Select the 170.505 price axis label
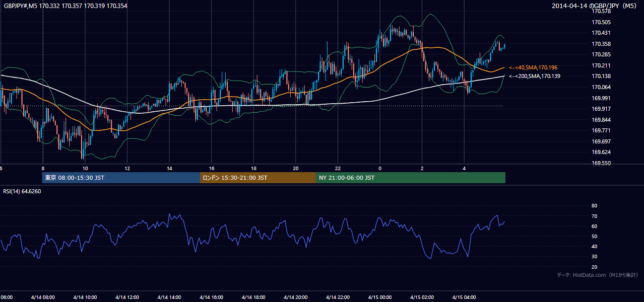The height and width of the screenshot is (302, 644). [601, 22]
